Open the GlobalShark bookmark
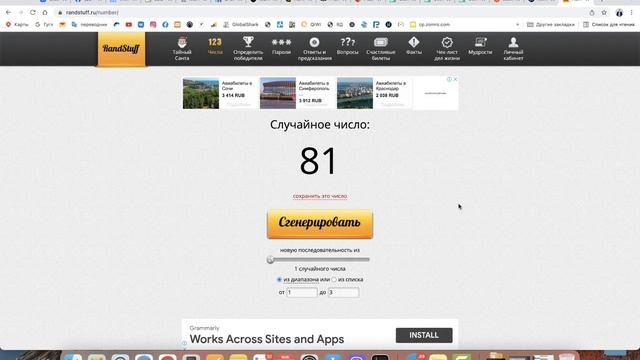Viewport: 640px width, 360px height. 241,24
